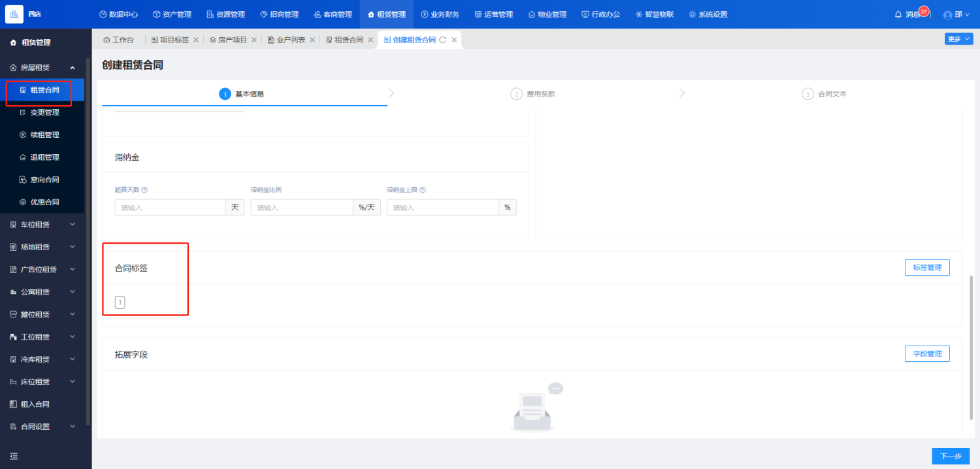Click the refresh icon on 创建租赁合同 tab
980x469 pixels.
click(x=442, y=40)
